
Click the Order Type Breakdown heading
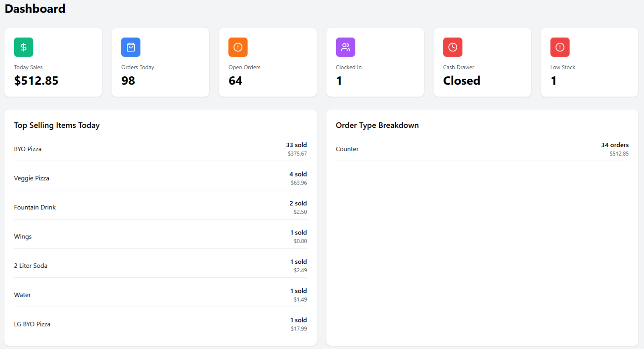[x=377, y=125]
